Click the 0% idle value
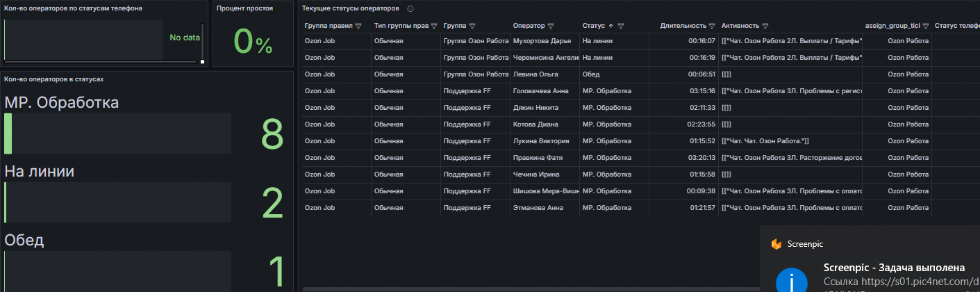 (x=252, y=42)
